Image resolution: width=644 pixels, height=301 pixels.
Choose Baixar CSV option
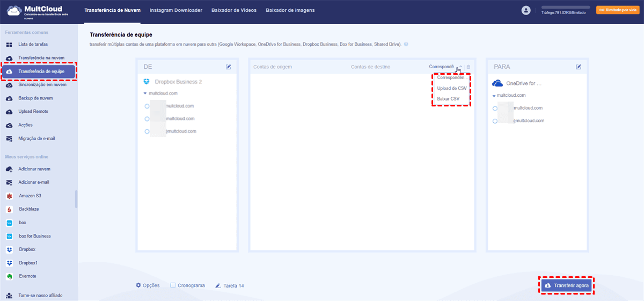[449, 99]
